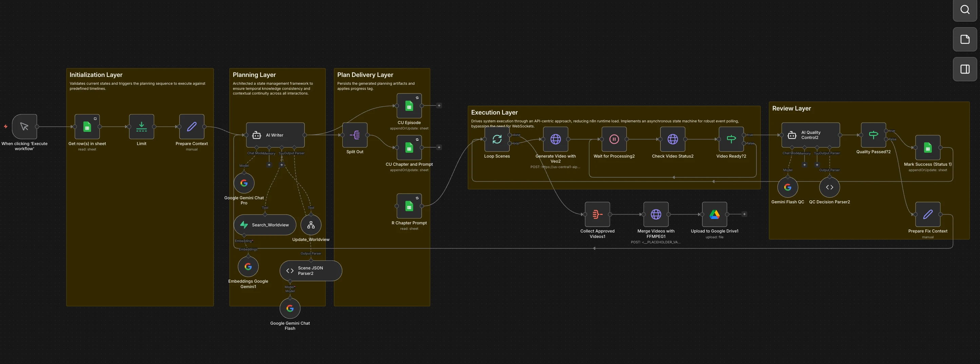Click the 'false' output of Video Ready?2

click(744, 143)
